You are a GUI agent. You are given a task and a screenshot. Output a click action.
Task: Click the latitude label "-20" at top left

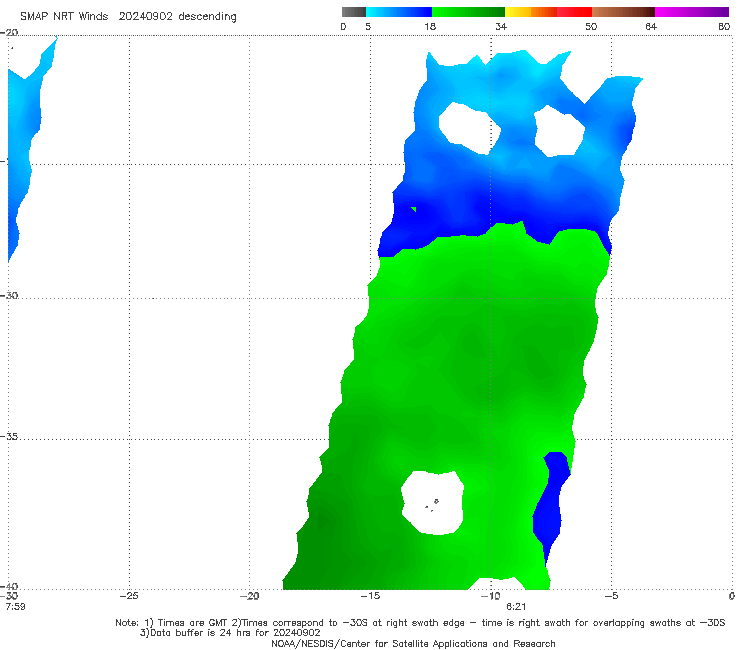pos(9,33)
